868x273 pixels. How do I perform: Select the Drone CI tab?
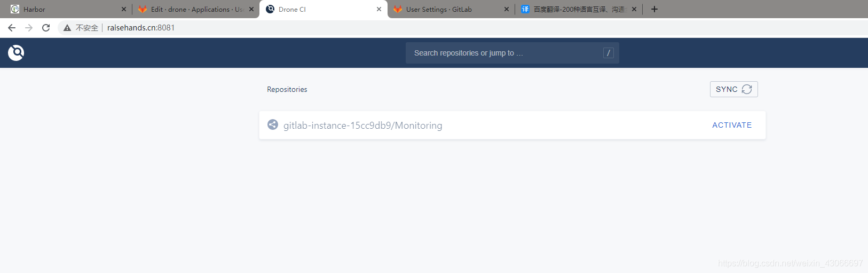(323, 9)
